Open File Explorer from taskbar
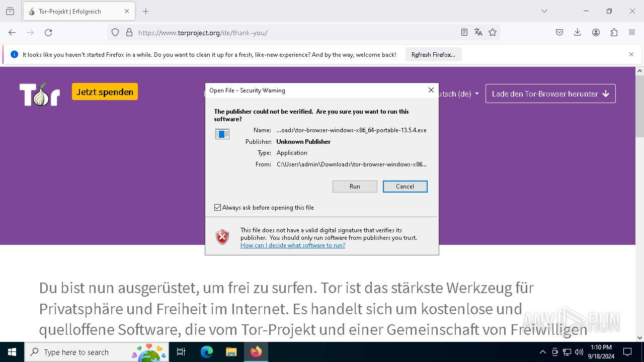The image size is (644, 362). (231, 352)
